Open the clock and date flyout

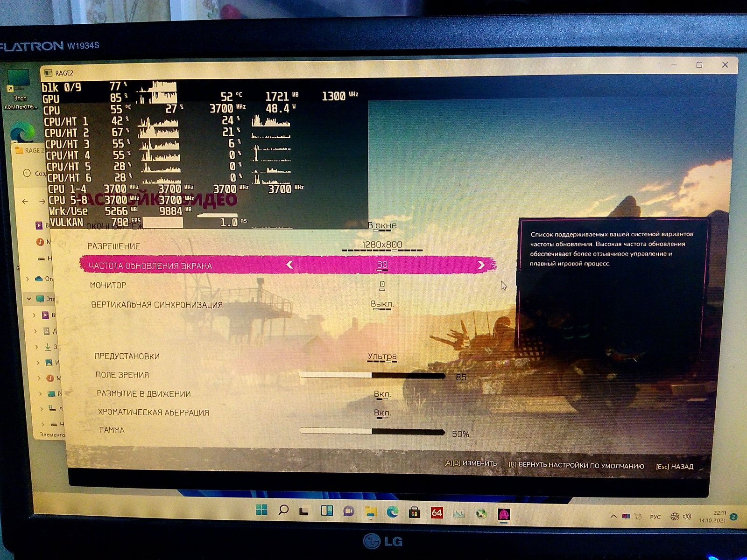[713, 516]
